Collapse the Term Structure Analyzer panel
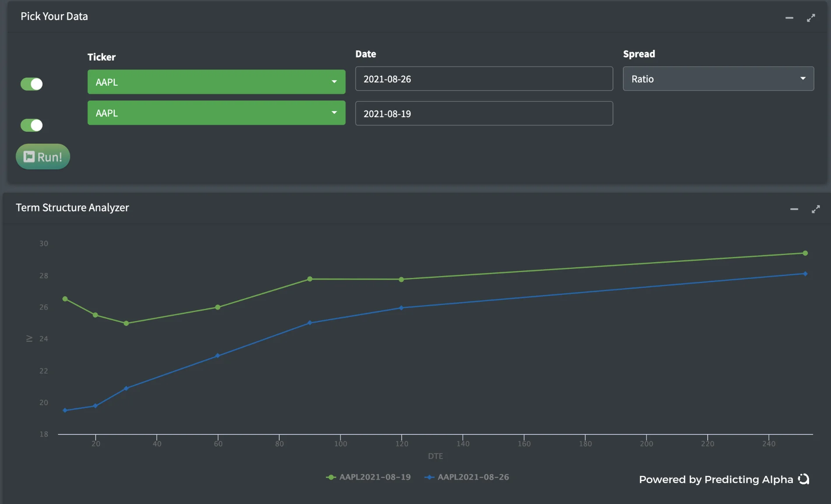 click(794, 209)
